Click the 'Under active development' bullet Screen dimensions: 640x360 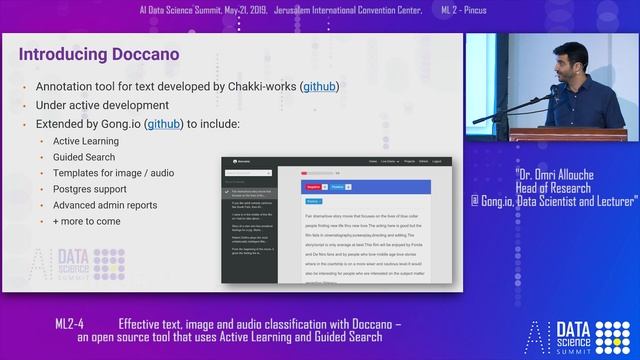(102, 105)
